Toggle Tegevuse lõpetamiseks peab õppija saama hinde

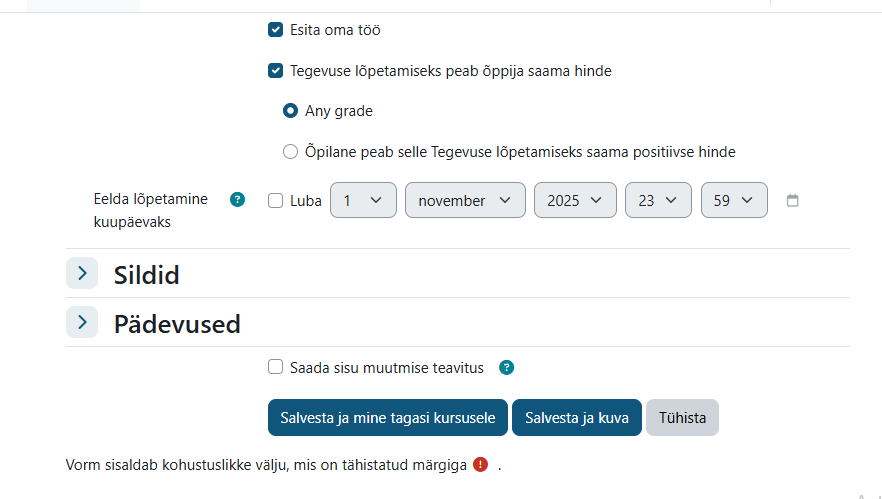point(276,71)
